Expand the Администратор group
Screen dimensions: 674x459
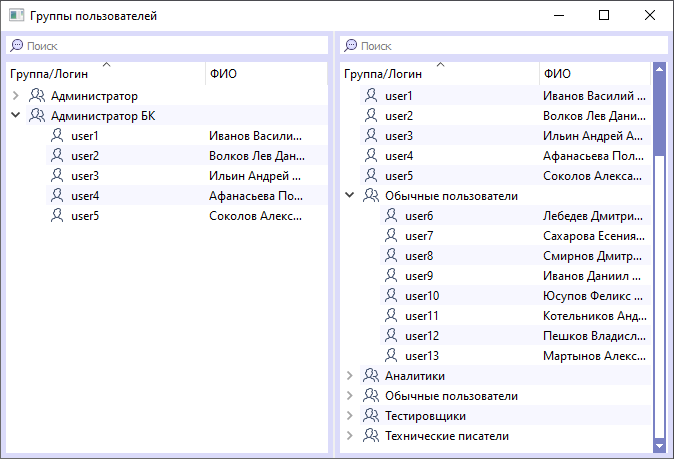tap(15, 96)
